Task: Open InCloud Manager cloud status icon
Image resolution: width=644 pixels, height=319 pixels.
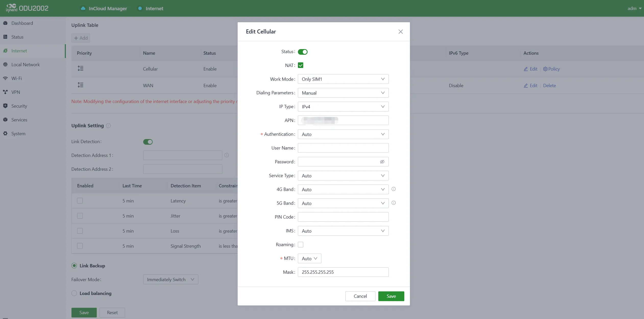Action: point(83,8)
